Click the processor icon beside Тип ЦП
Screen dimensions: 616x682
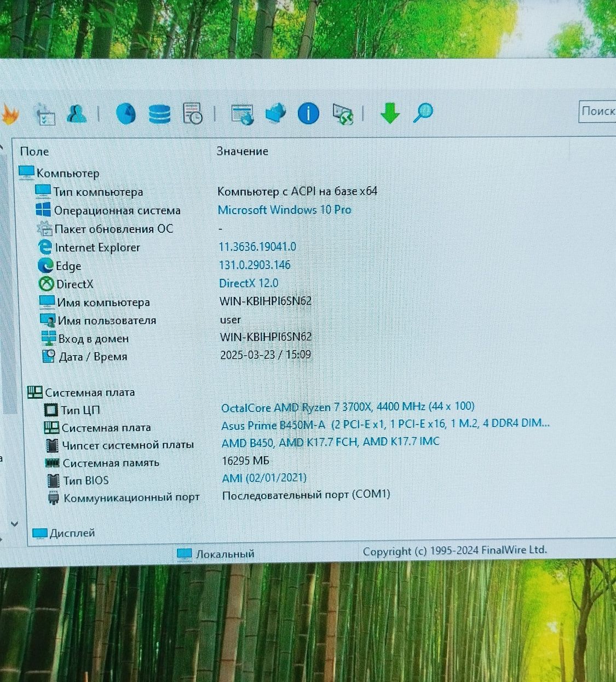click(51, 410)
